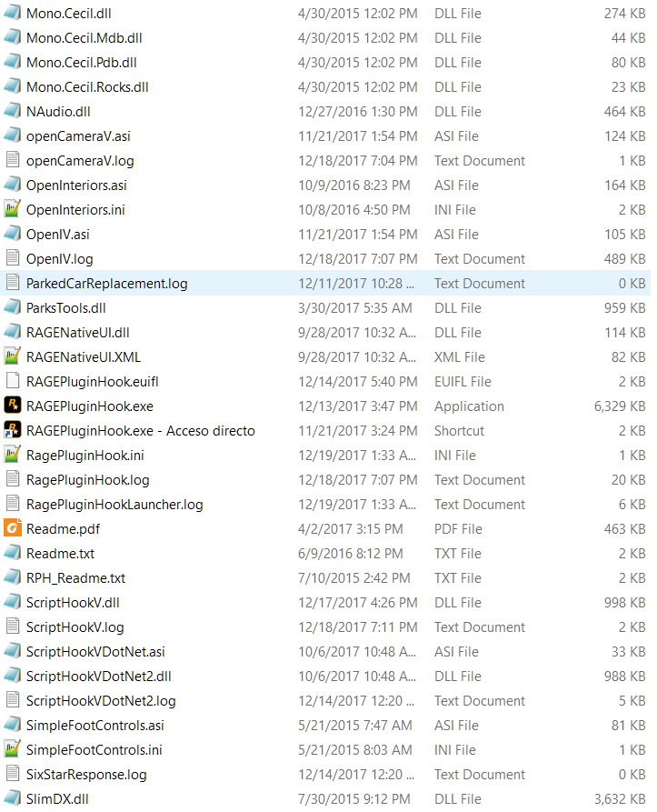
Task: Click the SimpleFootControls.ini file icon
Action: coord(13,749)
